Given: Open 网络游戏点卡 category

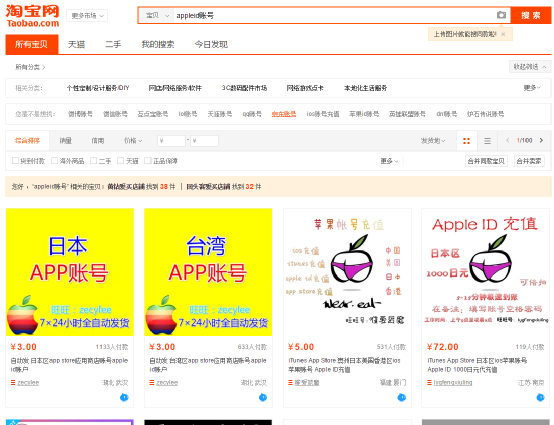Looking at the screenshot, I should [x=305, y=88].
